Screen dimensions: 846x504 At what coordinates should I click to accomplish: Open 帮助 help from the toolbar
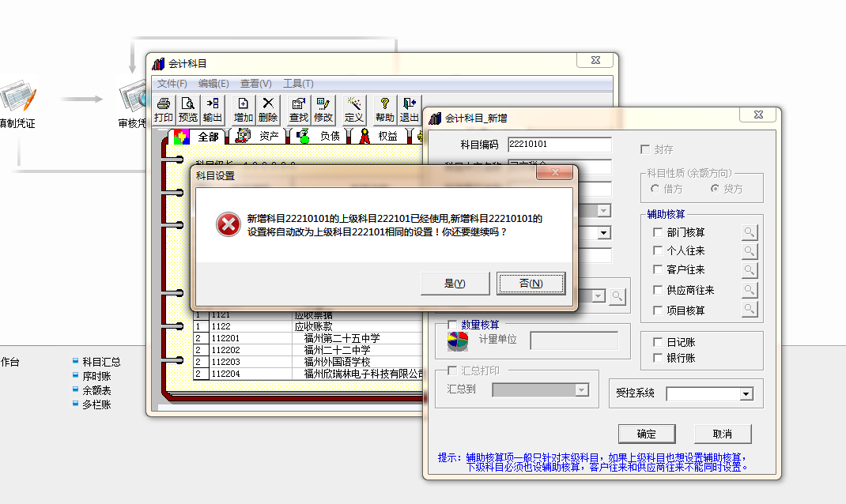[385, 110]
